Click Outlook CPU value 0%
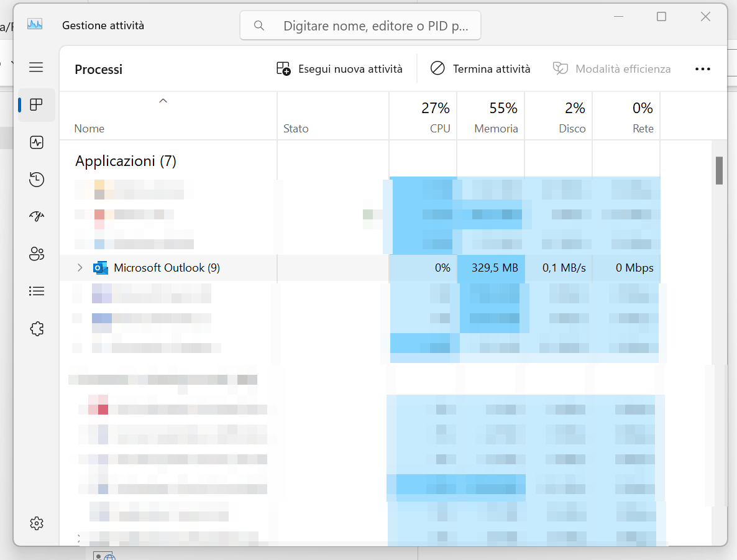The image size is (737, 560). (x=442, y=268)
